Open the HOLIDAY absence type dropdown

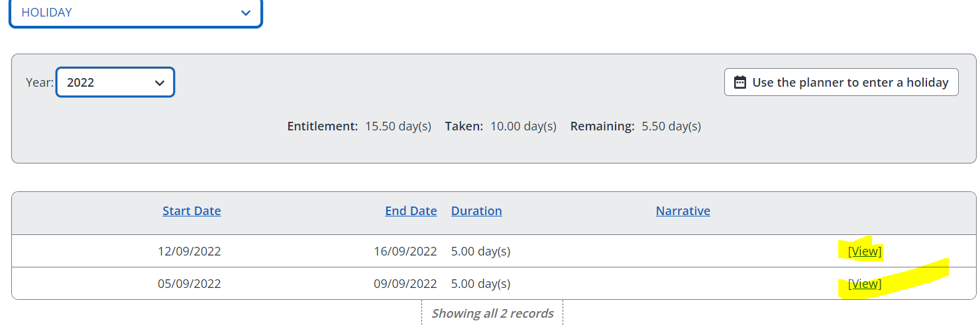click(x=136, y=13)
